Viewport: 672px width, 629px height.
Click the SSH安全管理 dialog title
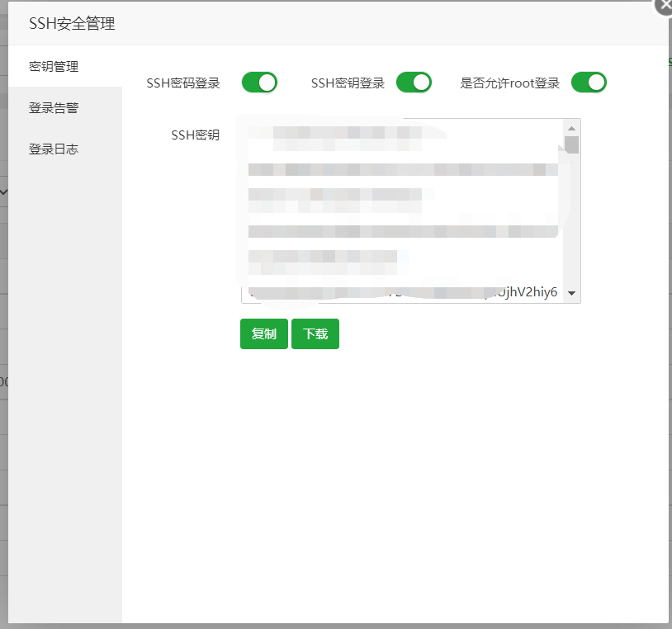[x=72, y=24]
